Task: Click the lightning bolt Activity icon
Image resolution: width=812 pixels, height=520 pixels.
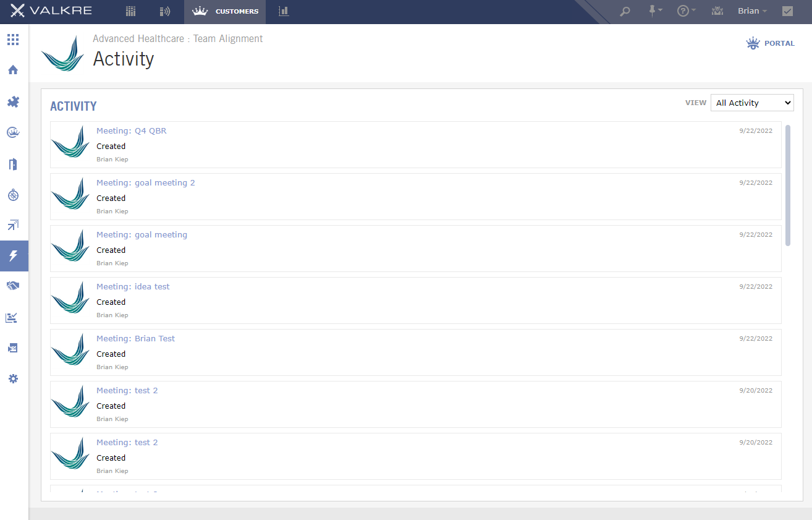Action: pyautogui.click(x=13, y=256)
